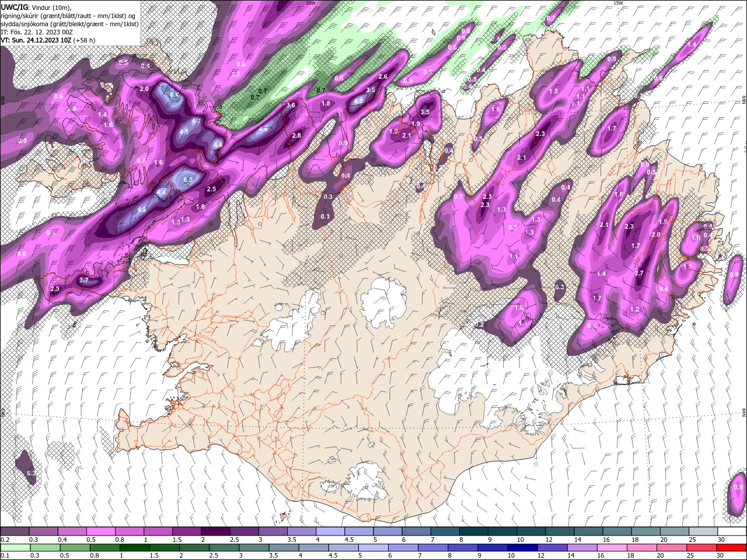747x560 pixels.
Task: Click the 2.9 precipitation value
Action: (55, 289)
